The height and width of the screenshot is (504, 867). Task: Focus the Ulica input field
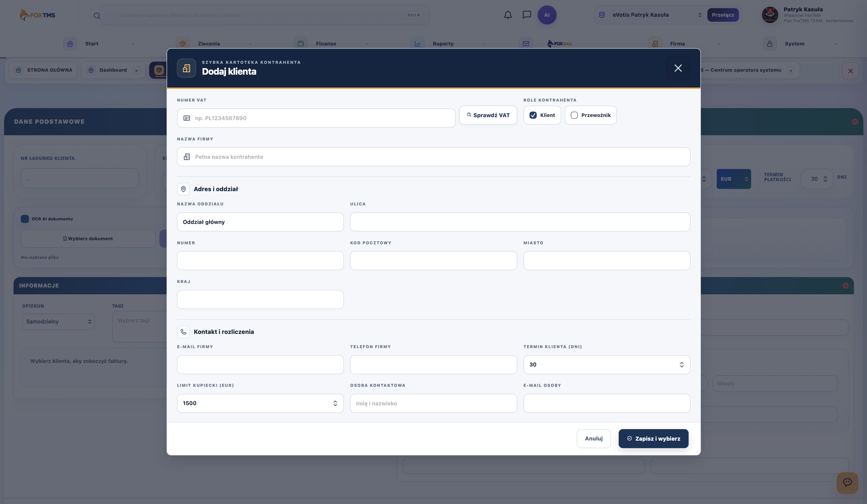point(520,222)
